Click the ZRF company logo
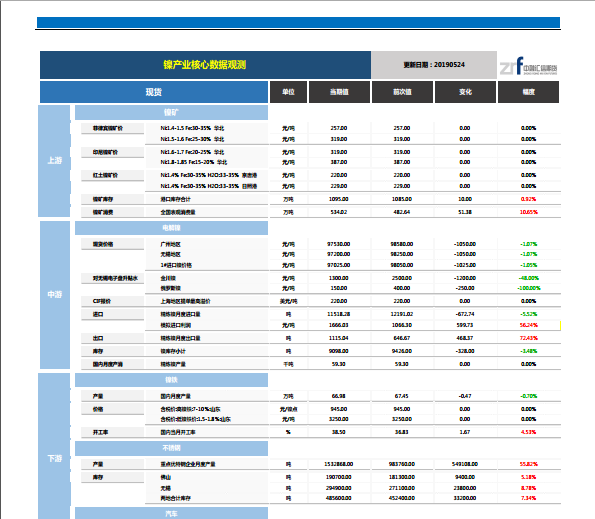The width and height of the screenshot is (595, 519). pos(528,66)
